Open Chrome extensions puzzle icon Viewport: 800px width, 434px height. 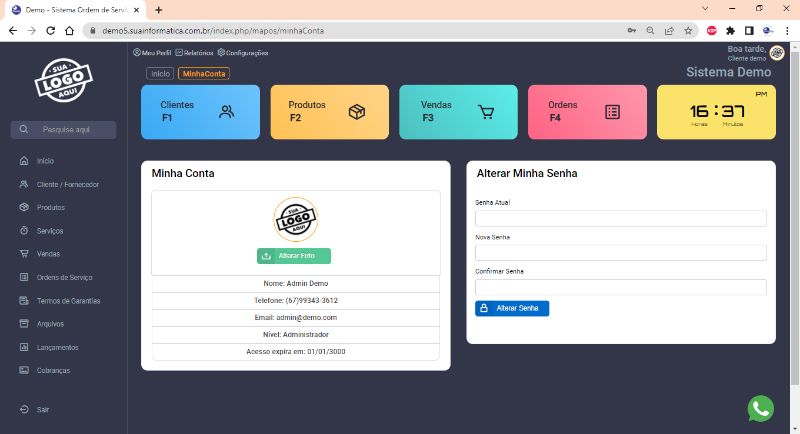pyautogui.click(x=731, y=31)
